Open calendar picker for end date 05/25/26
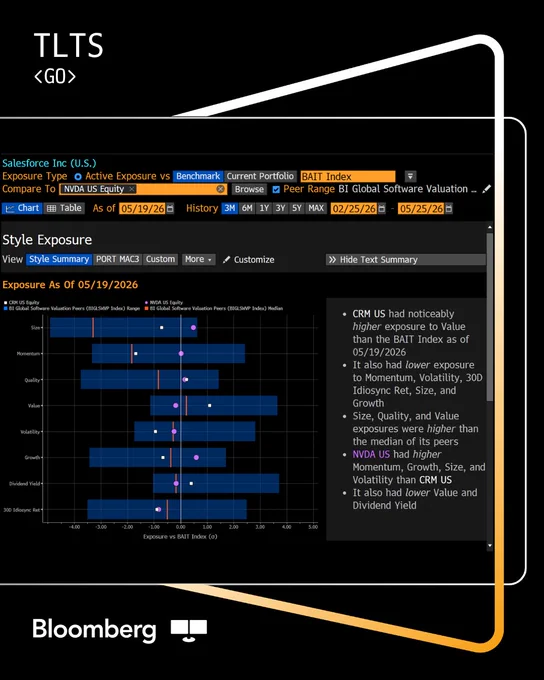Image resolution: width=544 pixels, height=680 pixels. [449, 209]
